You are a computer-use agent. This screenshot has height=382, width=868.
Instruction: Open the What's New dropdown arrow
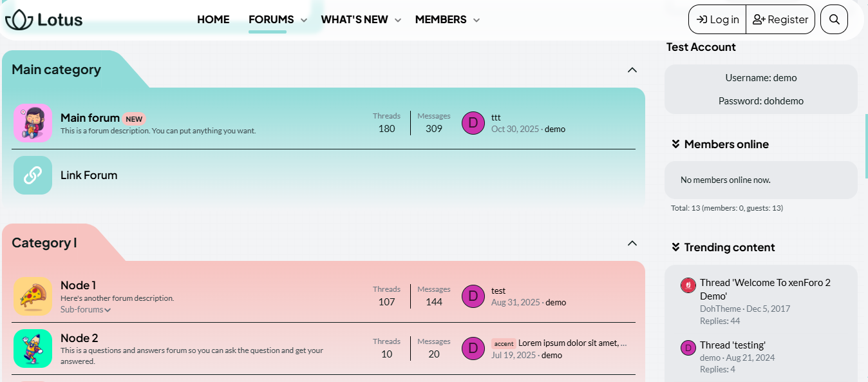coord(398,21)
